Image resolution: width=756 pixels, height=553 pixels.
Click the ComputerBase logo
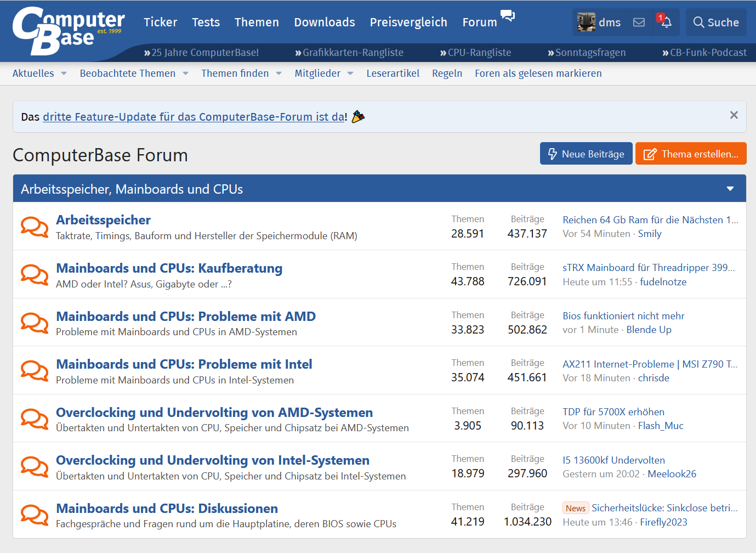(69, 31)
